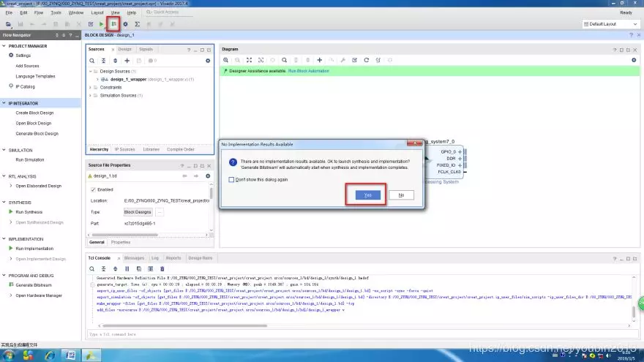Click Flow Navigator help question mark
This screenshot has width=644, height=362.
pyautogui.click(x=70, y=35)
